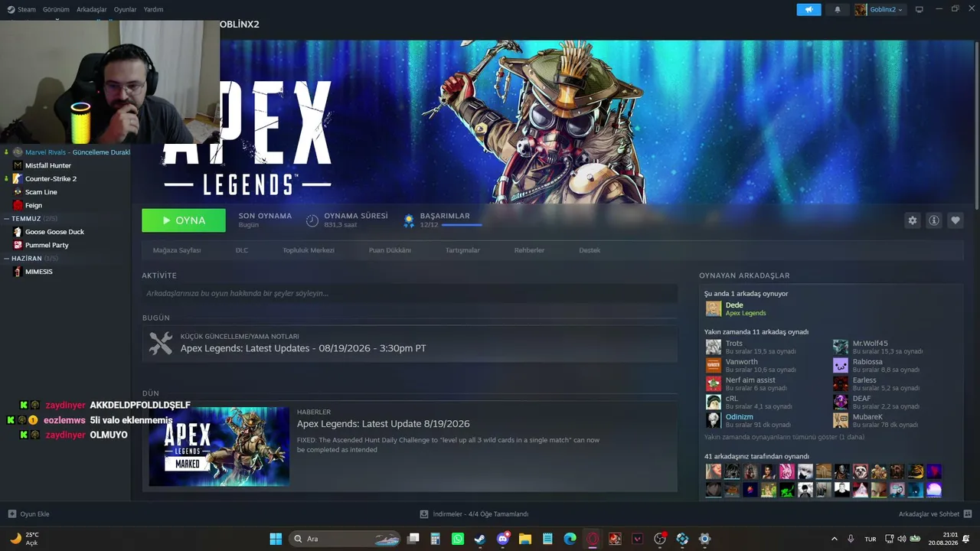Open the Apex Legends: Latest Update 8/19/2026 news
980x551 pixels.
click(x=384, y=424)
